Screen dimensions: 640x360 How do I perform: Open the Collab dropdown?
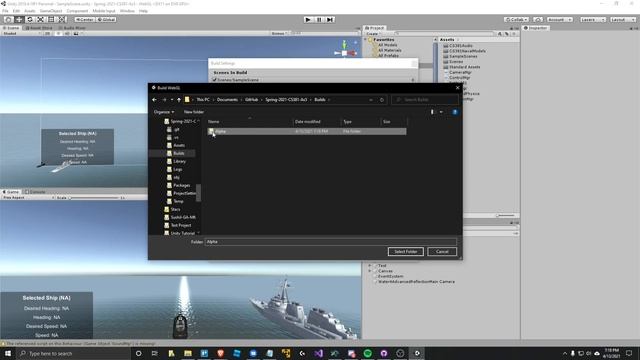516,20
